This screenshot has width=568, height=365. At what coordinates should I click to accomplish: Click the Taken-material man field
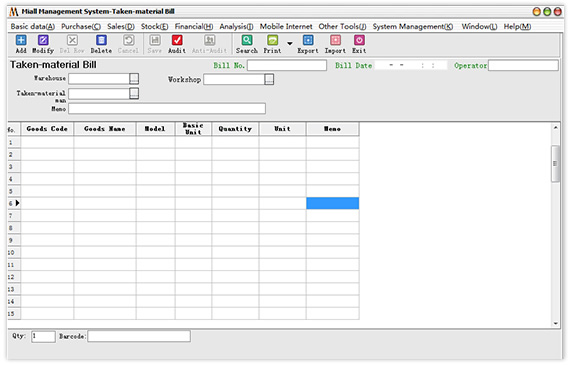pyautogui.click(x=99, y=94)
